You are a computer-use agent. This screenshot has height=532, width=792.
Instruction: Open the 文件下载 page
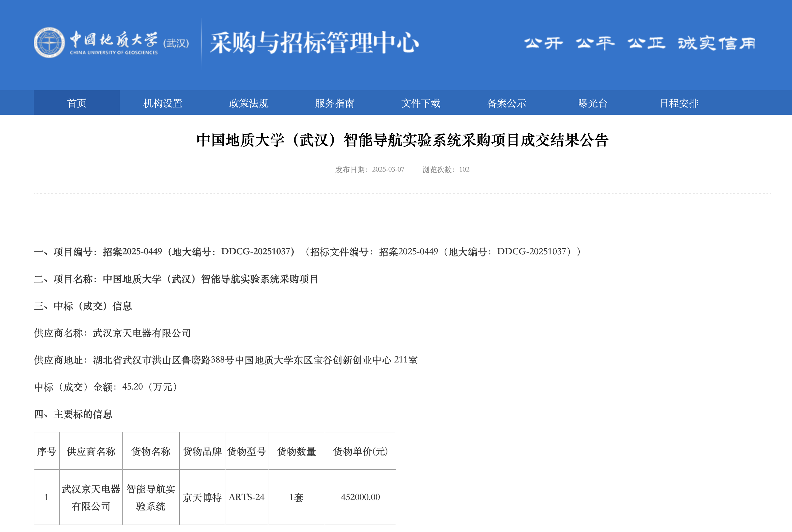(421, 103)
